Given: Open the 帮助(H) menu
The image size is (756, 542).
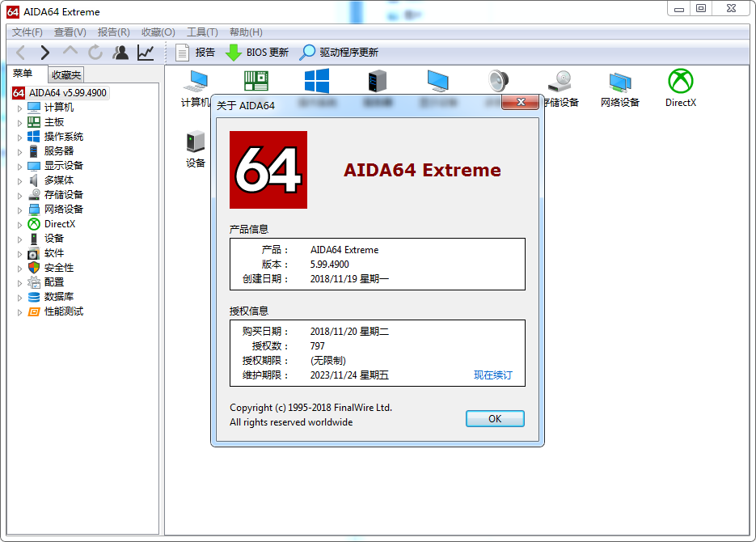Looking at the screenshot, I should click(246, 32).
